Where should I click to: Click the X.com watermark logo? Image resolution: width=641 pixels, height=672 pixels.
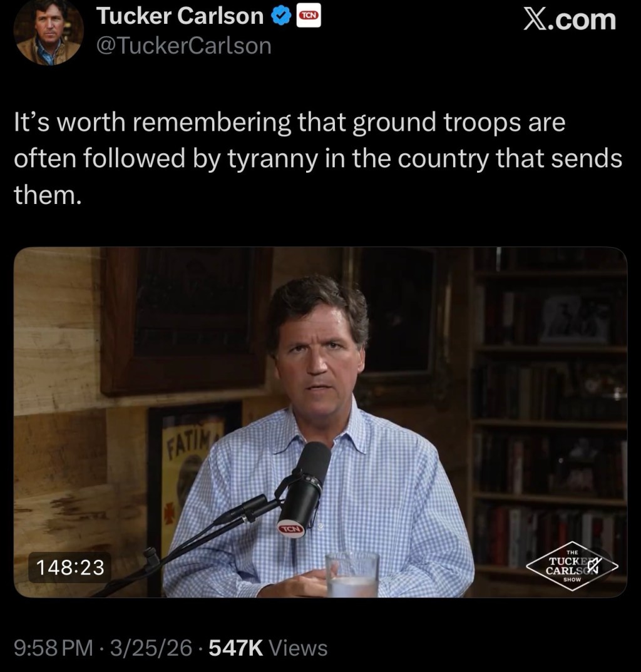point(570,19)
